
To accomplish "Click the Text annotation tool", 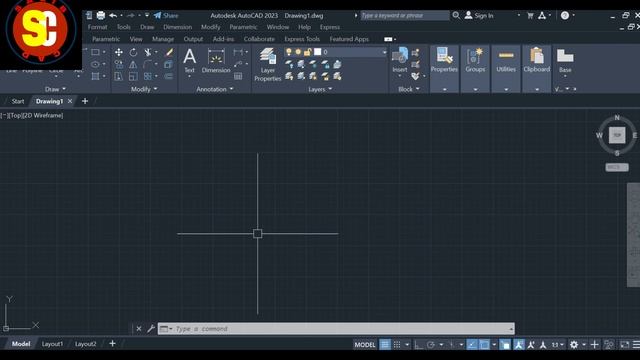I will 189,60.
